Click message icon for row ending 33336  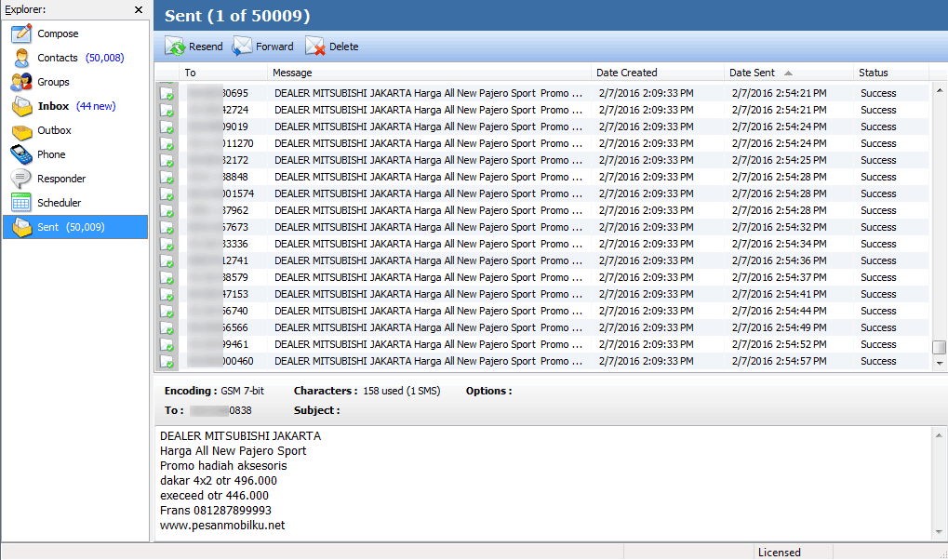pyautogui.click(x=167, y=245)
